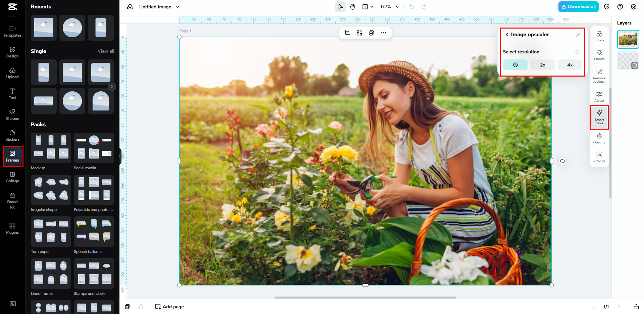Click View all next to Single frames
Screen dimensions: 644x314
(105, 51)
